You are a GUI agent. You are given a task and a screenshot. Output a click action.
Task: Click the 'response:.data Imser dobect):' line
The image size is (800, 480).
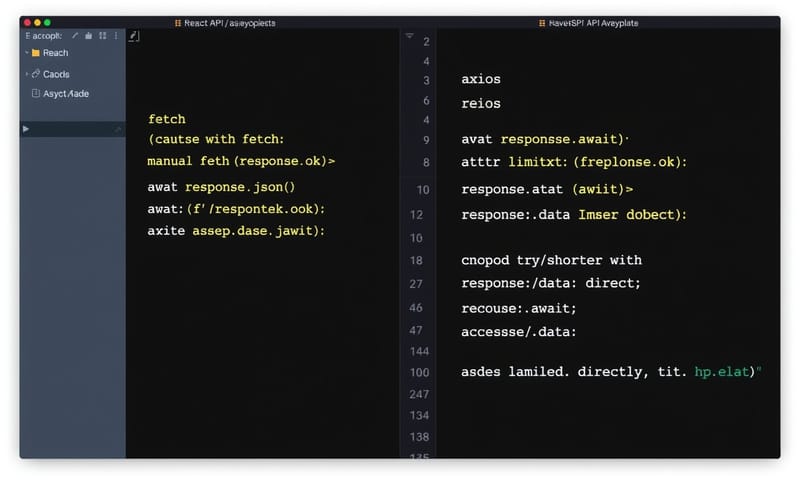point(574,215)
